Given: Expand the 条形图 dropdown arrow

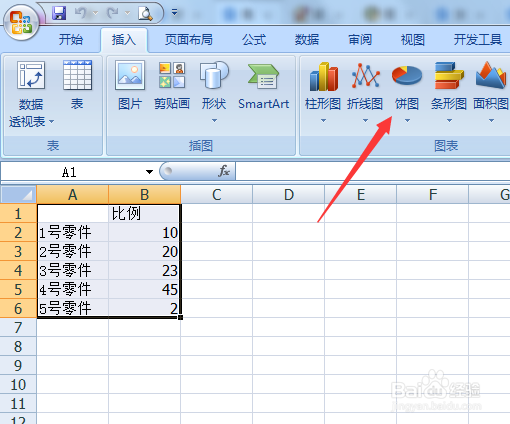Looking at the screenshot, I should click(x=449, y=120).
